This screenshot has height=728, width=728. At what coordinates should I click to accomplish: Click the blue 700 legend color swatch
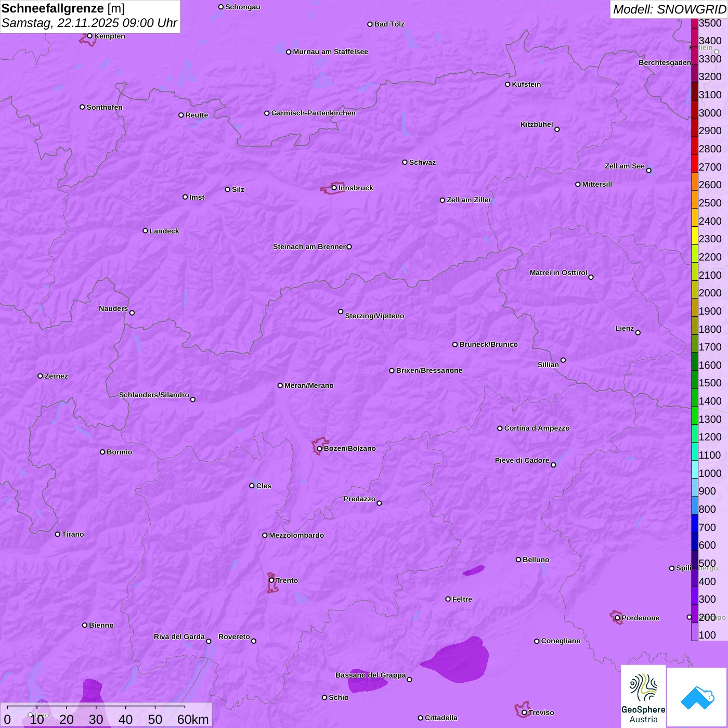click(x=695, y=524)
